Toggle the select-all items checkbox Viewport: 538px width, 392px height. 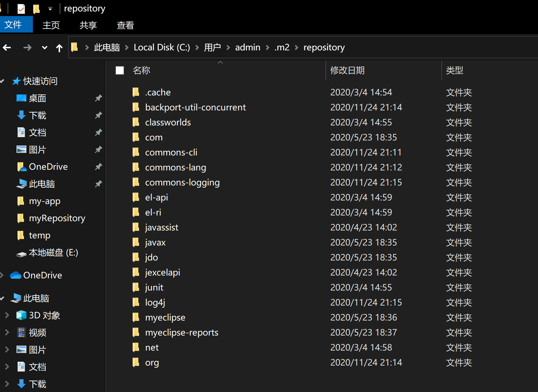[x=120, y=70]
